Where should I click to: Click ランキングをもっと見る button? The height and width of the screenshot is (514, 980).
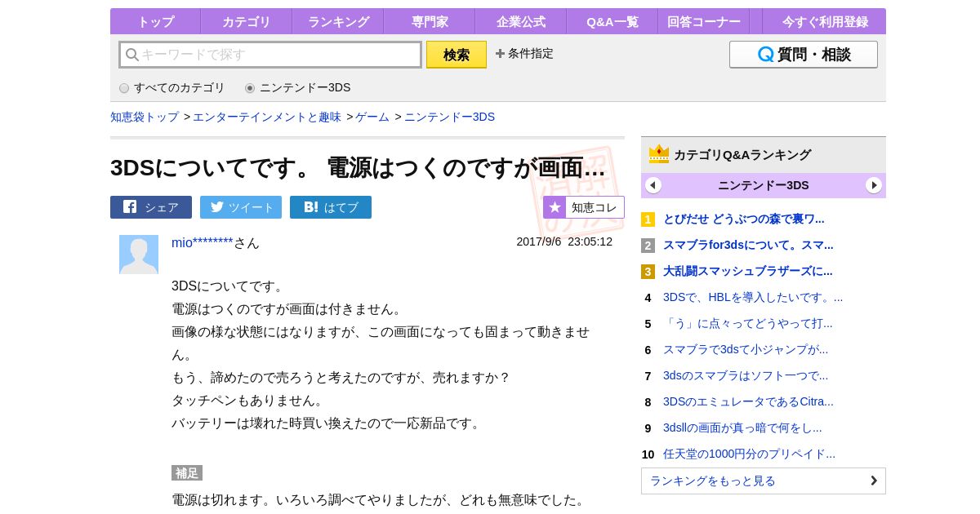764,481
